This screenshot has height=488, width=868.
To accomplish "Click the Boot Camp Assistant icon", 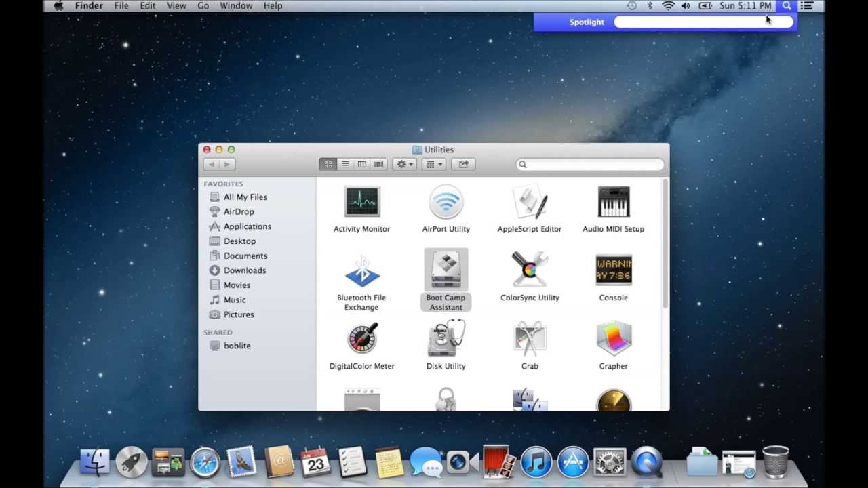I will 446,270.
